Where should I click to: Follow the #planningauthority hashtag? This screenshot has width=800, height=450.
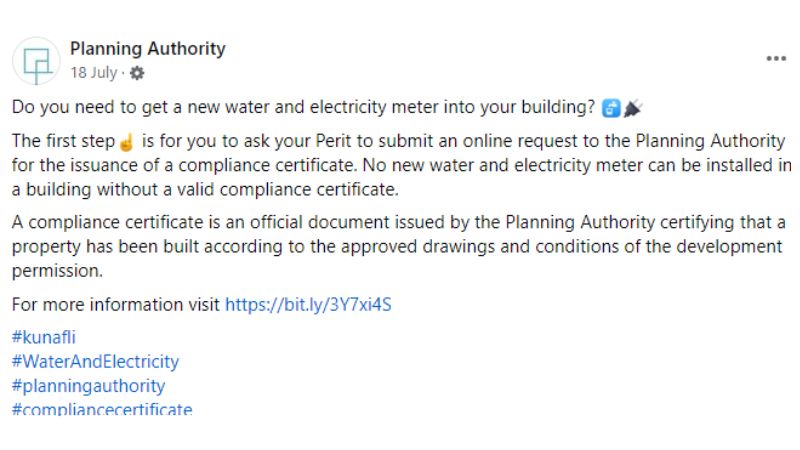point(88,385)
